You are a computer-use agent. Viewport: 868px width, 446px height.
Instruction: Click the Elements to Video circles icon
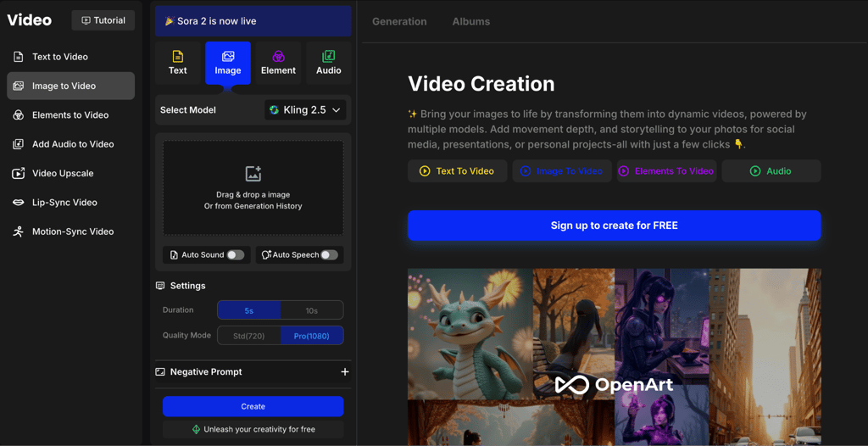(19, 115)
